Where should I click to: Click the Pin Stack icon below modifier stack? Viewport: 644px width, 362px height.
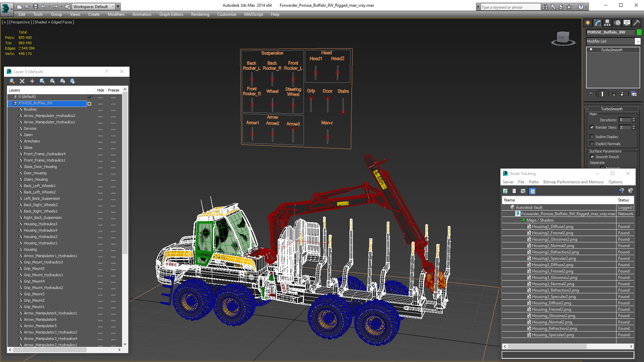pyautogui.click(x=591, y=94)
